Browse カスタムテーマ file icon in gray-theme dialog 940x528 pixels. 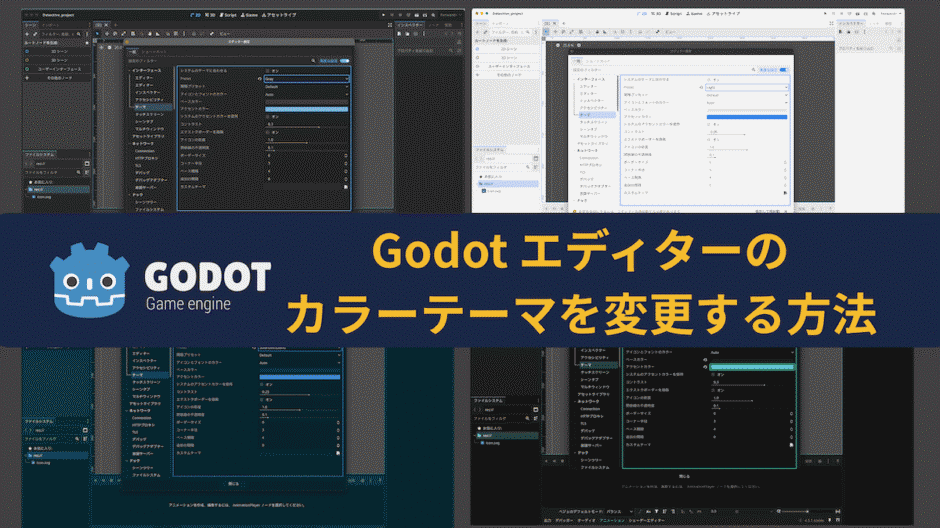click(346, 186)
